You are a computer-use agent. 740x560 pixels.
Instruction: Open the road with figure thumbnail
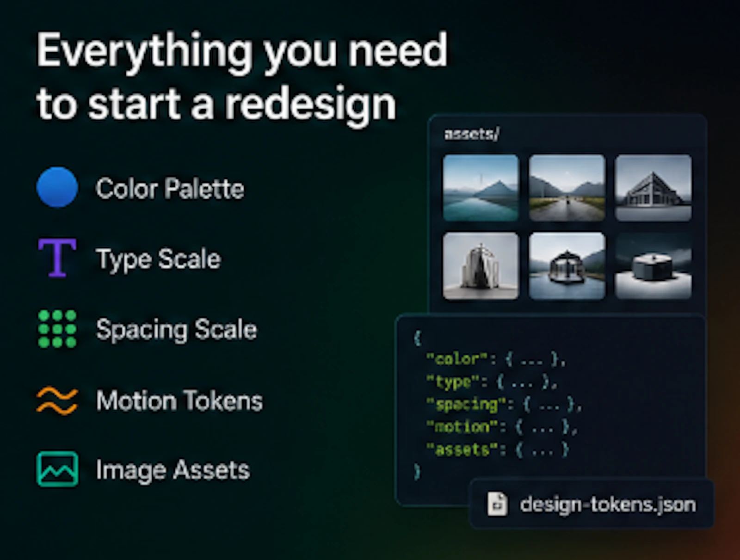(567, 188)
